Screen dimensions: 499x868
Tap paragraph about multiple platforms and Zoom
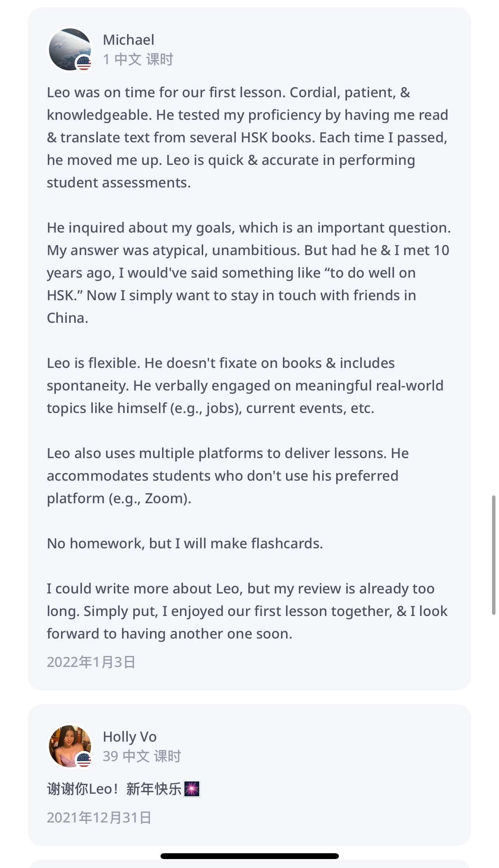click(x=228, y=476)
